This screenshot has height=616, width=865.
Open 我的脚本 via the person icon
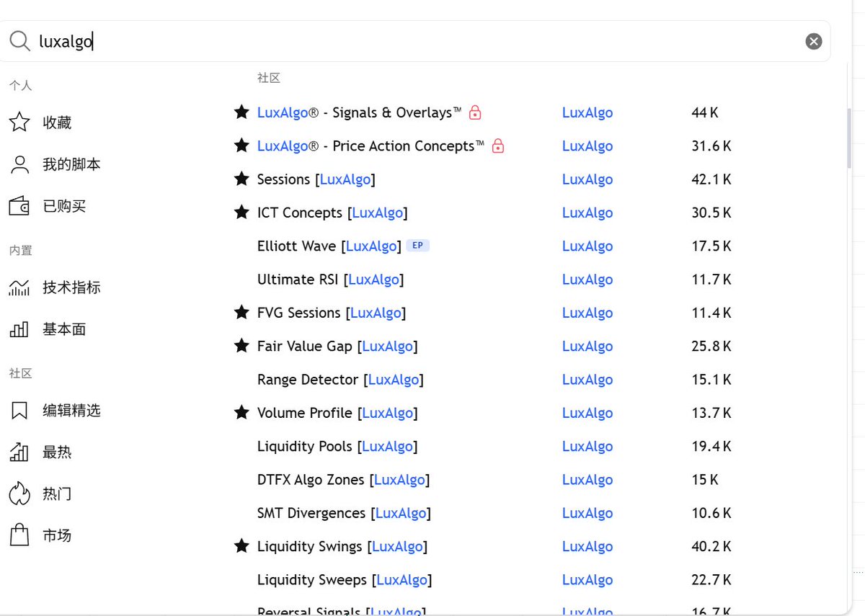coord(19,164)
